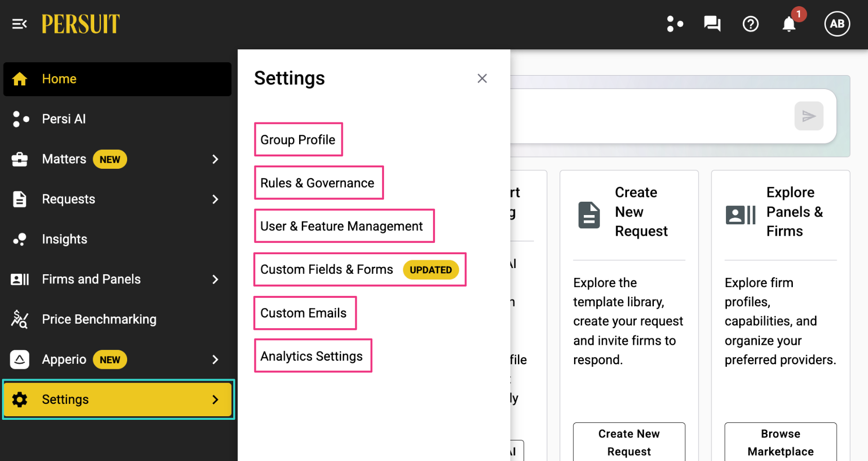Click the PERSUIT logo
This screenshot has height=461, width=868.
click(x=81, y=24)
